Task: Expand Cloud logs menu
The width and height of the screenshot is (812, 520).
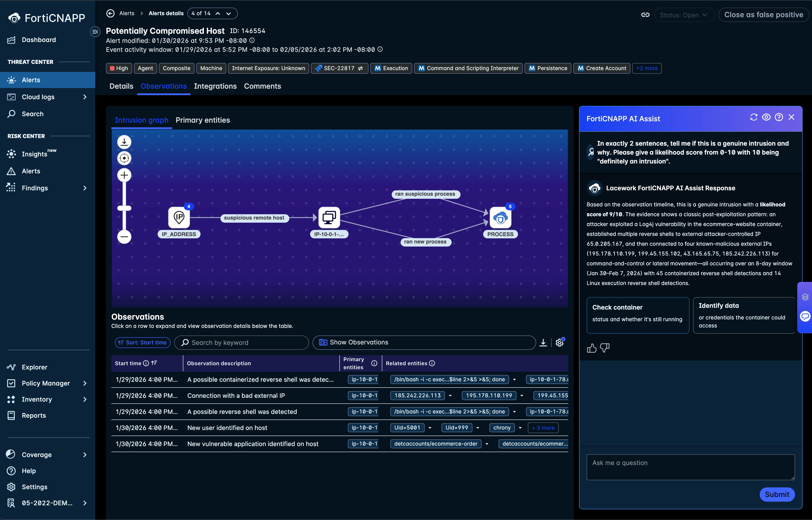Action: [x=85, y=97]
